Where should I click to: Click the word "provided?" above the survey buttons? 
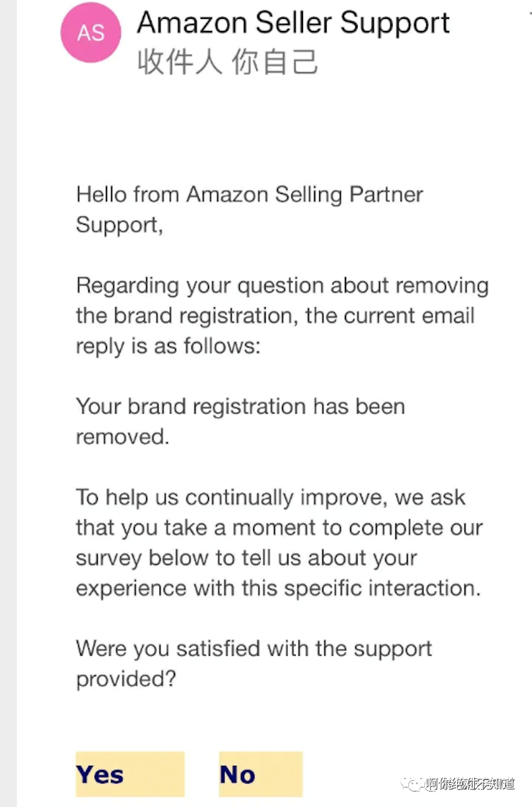point(125,679)
